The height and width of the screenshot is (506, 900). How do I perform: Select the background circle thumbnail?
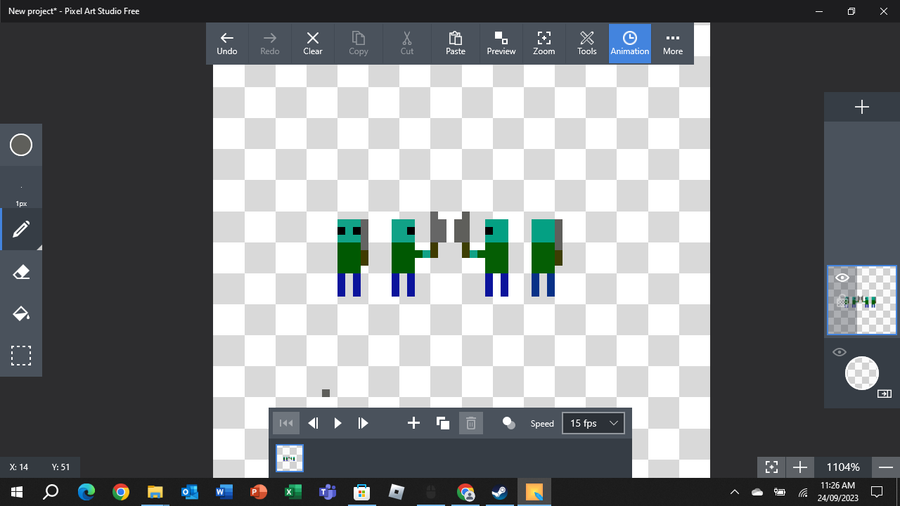point(862,373)
